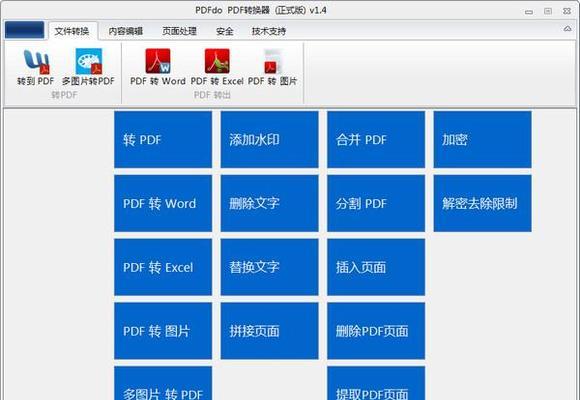Viewport: 580px width, 400px height.
Task: Select the 多图片转PDF ribbon icon
Action: click(88, 67)
